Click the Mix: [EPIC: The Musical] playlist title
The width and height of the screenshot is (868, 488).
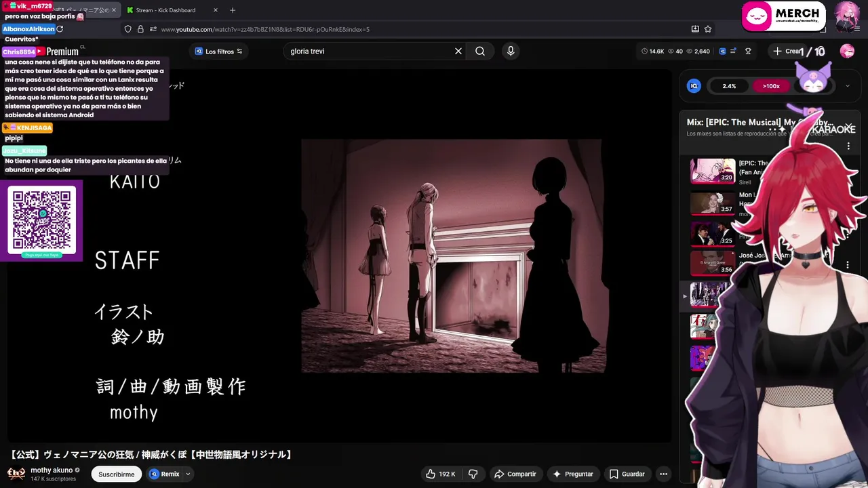(x=759, y=122)
